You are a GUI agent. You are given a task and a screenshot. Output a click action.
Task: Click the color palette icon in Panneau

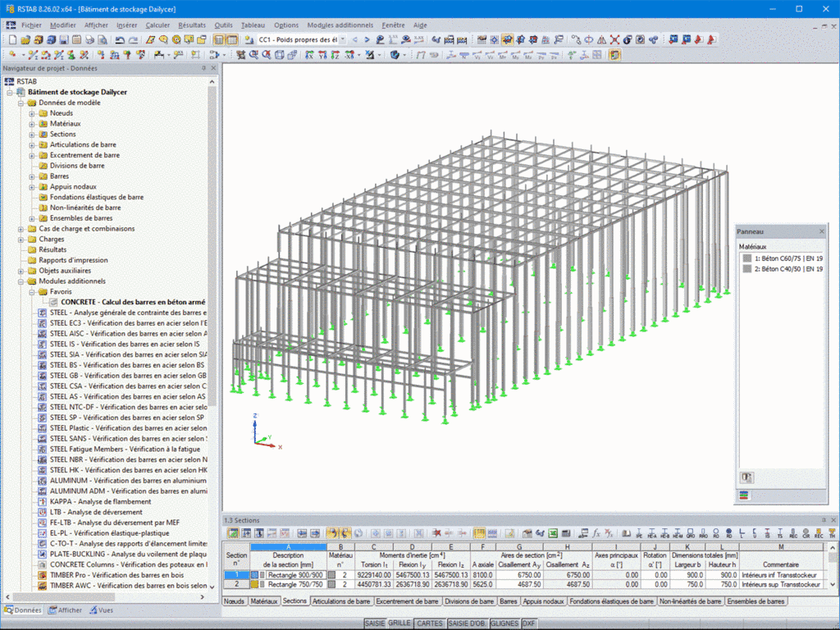click(x=745, y=495)
